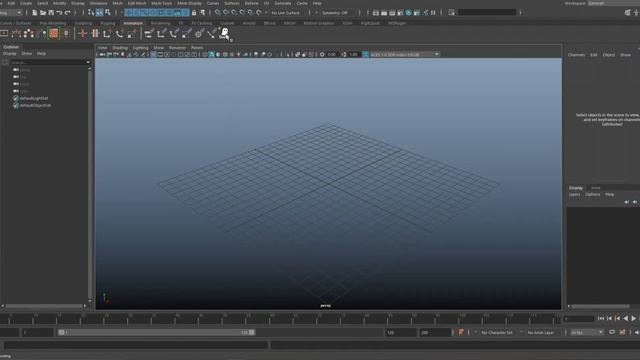Image resolution: width=640 pixels, height=360 pixels.
Task: Click the Point constraint shelf icon
Action: [x=161, y=33]
